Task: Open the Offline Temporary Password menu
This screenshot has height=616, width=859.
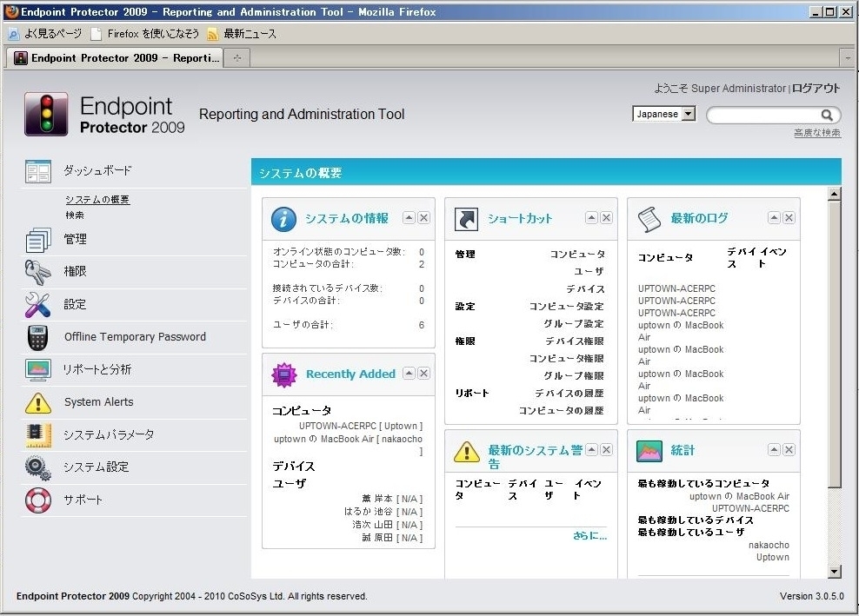Action: [x=136, y=337]
